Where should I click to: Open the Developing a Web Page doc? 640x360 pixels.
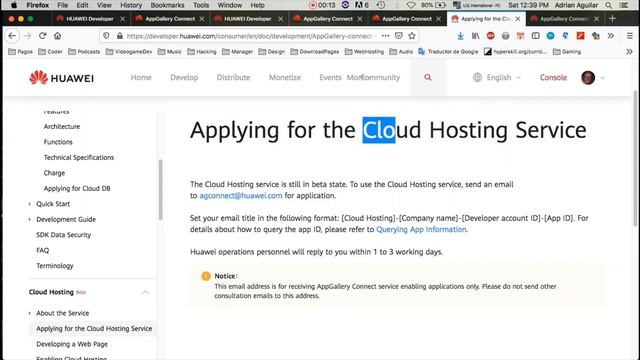(x=72, y=344)
